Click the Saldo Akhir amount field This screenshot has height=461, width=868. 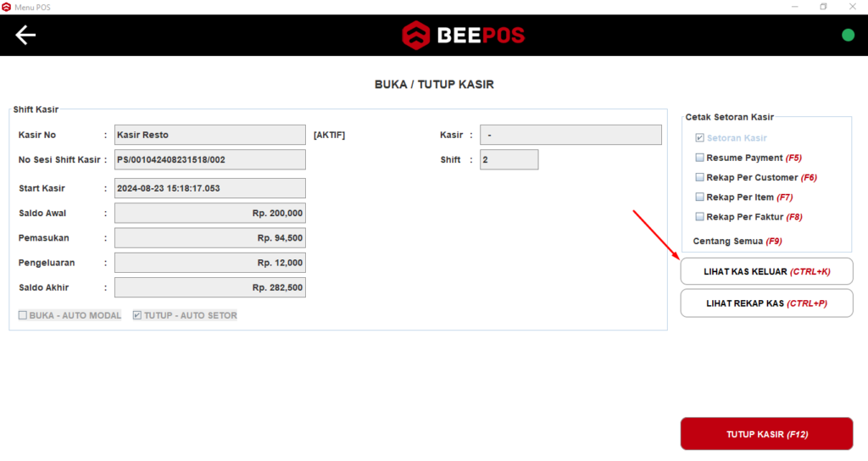click(209, 288)
